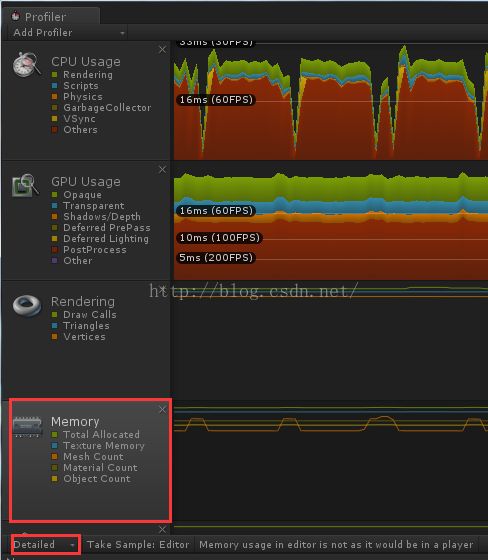Viewport: 488px width, 560px height.
Task: Click the Profiler tab icon
Action: click(x=16, y=16)
